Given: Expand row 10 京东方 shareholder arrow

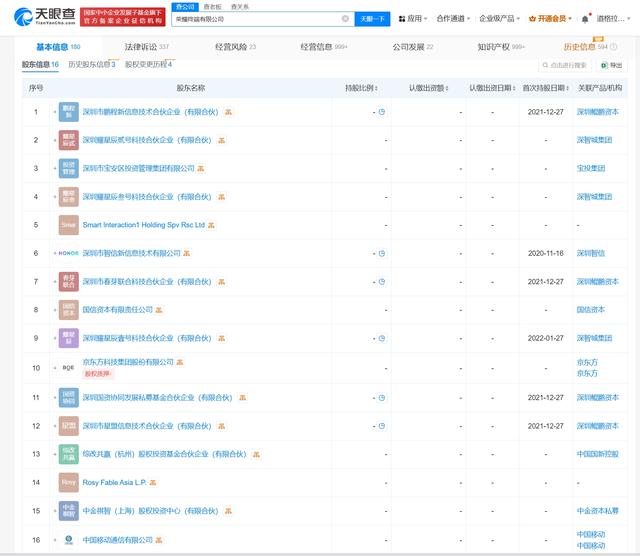Looking at the screenshot, I should [55, 368].
